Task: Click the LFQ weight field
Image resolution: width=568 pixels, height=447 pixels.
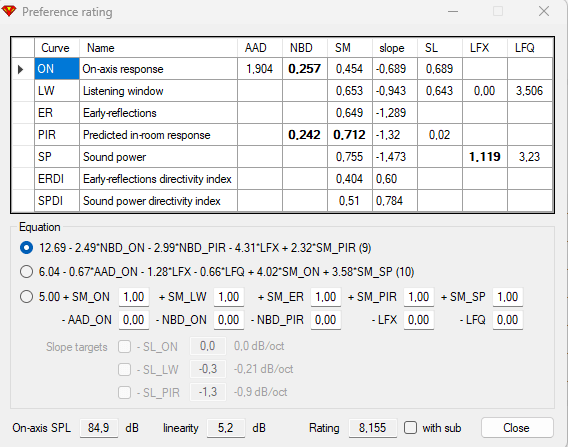Action: 508,320
